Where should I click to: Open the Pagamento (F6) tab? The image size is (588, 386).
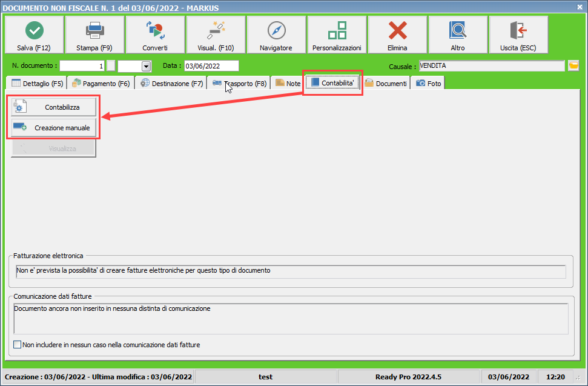(101, 83)
